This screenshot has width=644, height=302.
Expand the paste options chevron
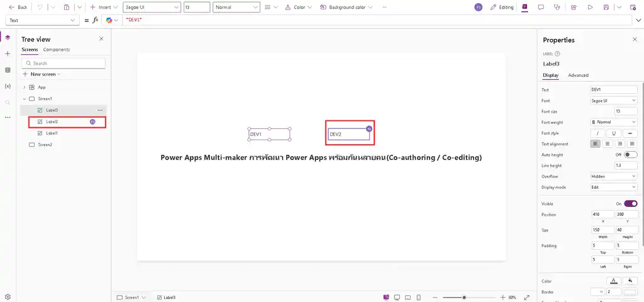click(x=79, y=7)
